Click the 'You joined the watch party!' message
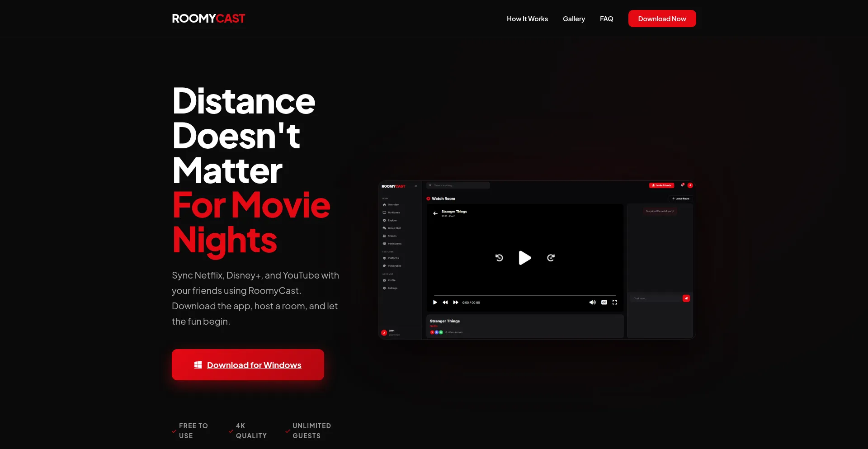The image size is (868, 449). click(x=660, y=211)
